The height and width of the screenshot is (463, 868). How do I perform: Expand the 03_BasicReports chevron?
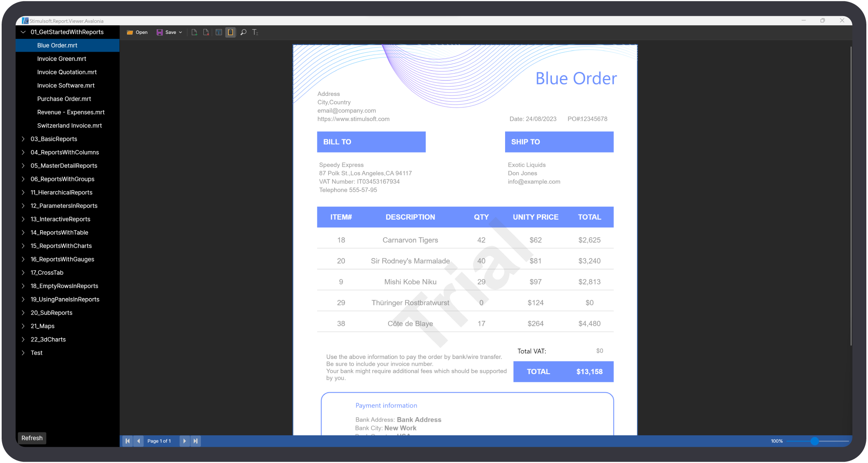pyautogui.click(x=23, y=139)
